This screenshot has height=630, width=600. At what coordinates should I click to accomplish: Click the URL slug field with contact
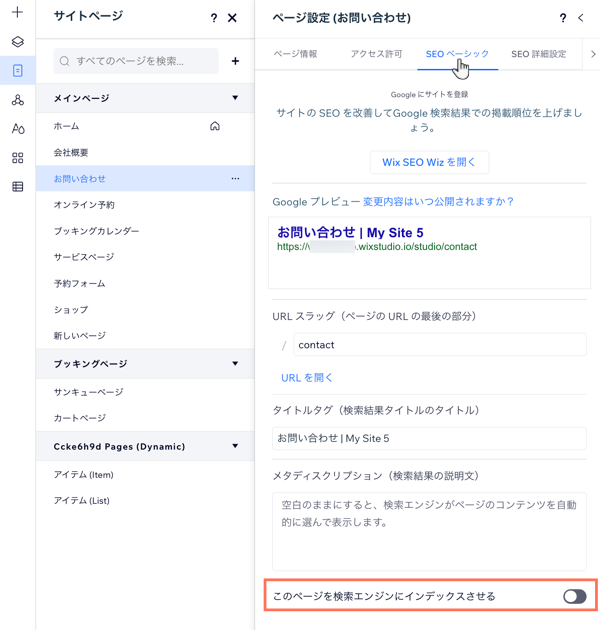click(x=440, y=344)
